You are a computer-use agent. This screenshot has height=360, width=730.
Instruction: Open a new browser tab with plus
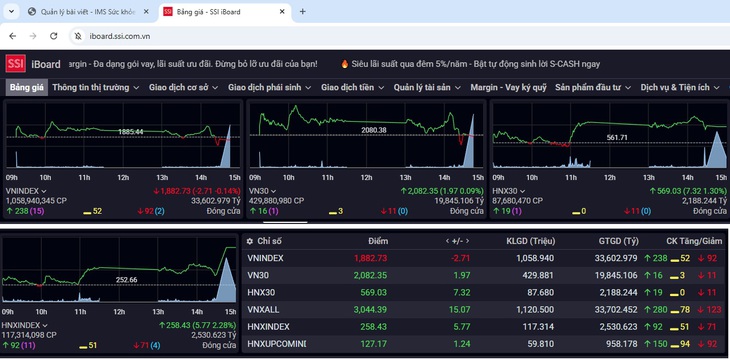[x=303, y=12]
